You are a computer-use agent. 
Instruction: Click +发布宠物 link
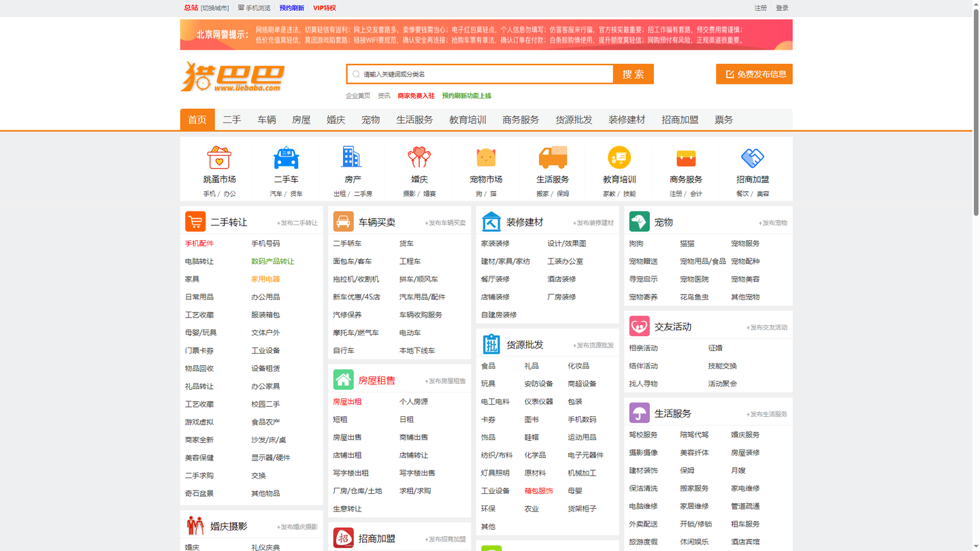coord(773,223)
